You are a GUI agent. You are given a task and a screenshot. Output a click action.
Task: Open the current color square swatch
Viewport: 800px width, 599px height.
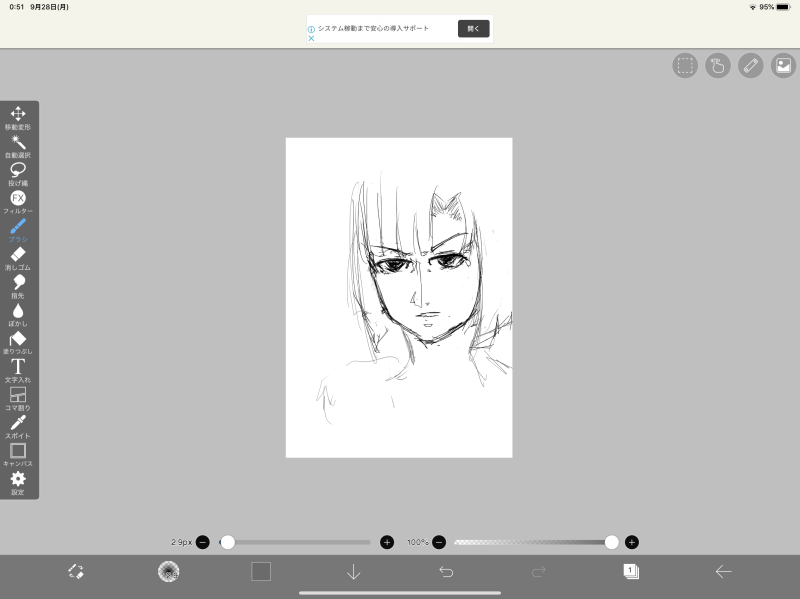tap(261, 571)
